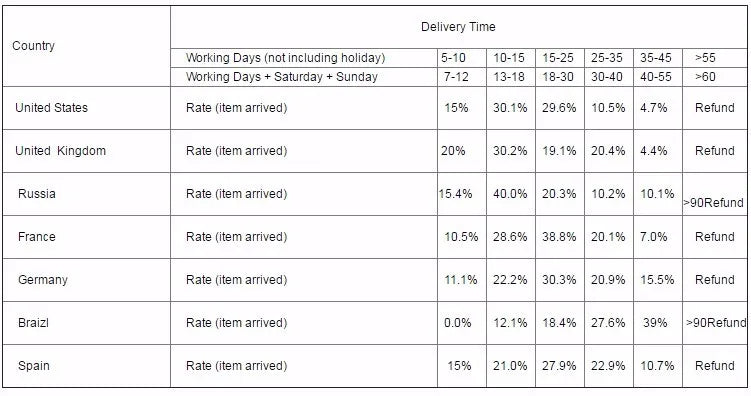Screen dimensions: 751x396
Task: Click the 5-10 working days column header
Action: point(462,58)
